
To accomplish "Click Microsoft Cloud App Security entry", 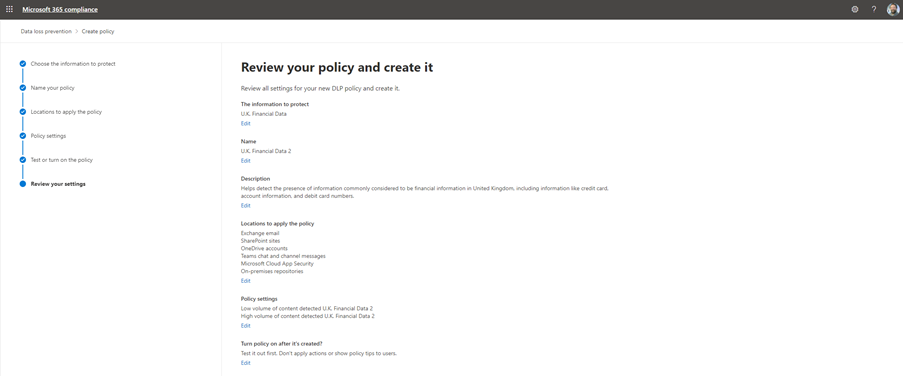I will click(277, 264).
